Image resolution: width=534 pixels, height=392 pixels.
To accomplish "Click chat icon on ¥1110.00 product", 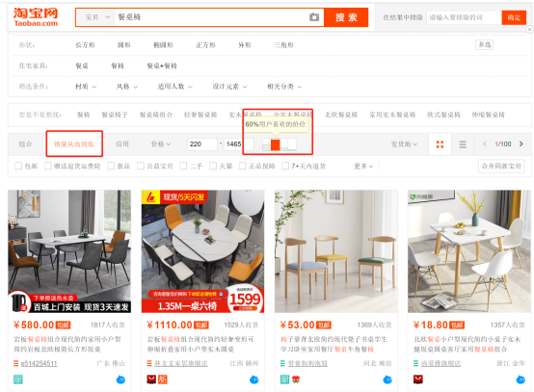I will pos(254,379).
